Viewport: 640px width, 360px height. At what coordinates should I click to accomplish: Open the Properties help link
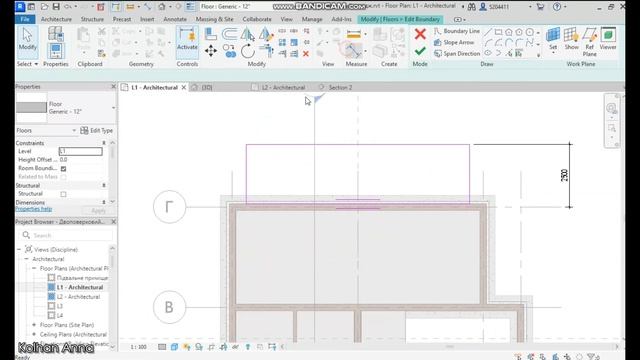pyautogui.click(x=34, y=209)
